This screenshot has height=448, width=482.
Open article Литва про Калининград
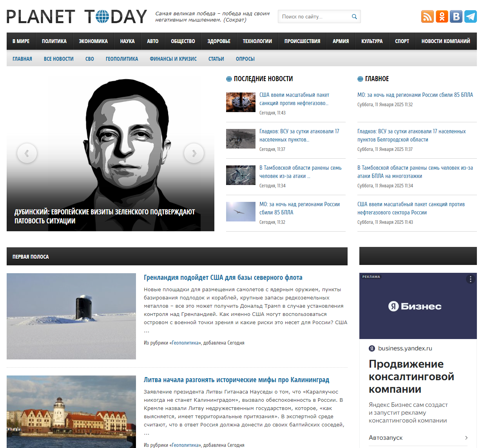[x=236, y=380]
